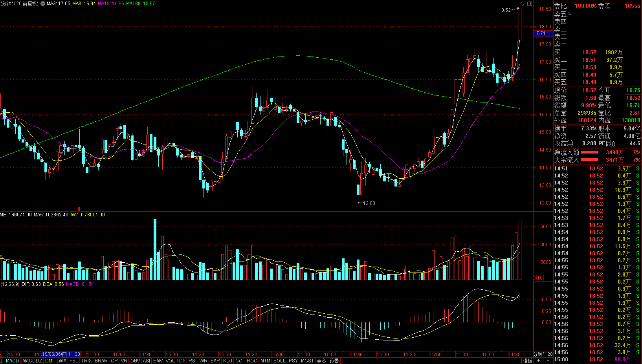Click the red $ marker below chart

[x=79, y=209]
